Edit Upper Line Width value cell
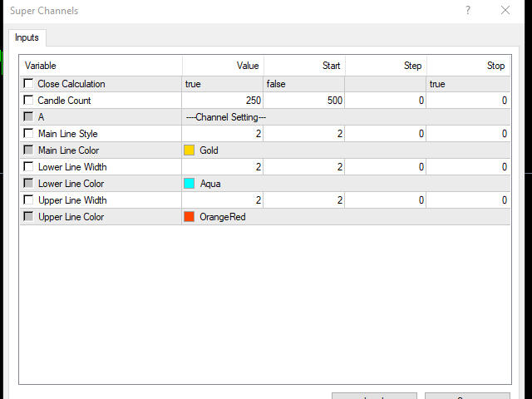 click(223, 200)
